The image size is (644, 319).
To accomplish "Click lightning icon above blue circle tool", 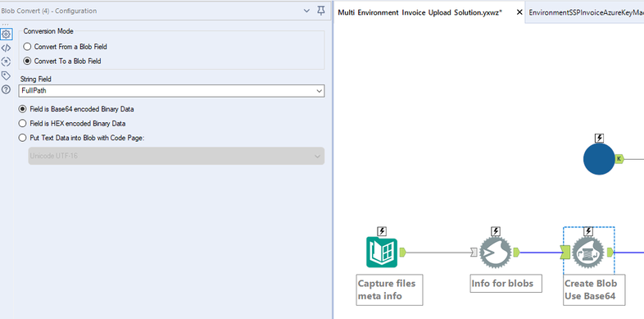I will [x=599, y=138].
